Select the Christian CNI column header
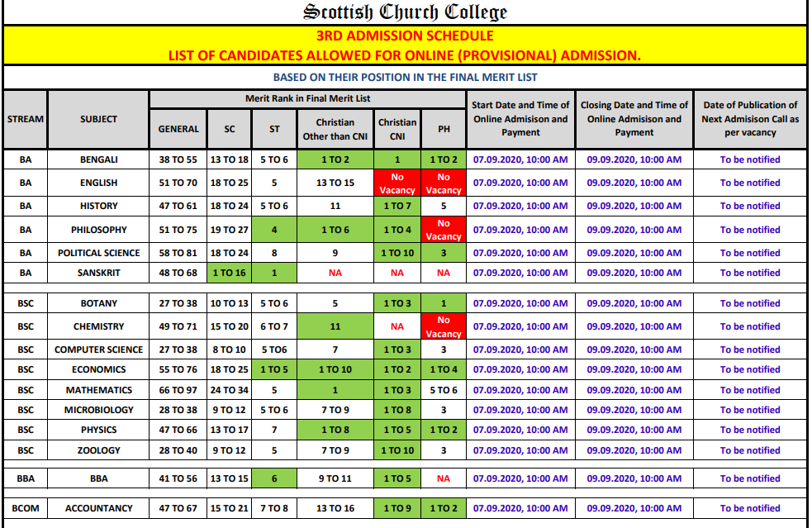 (397, 129)
